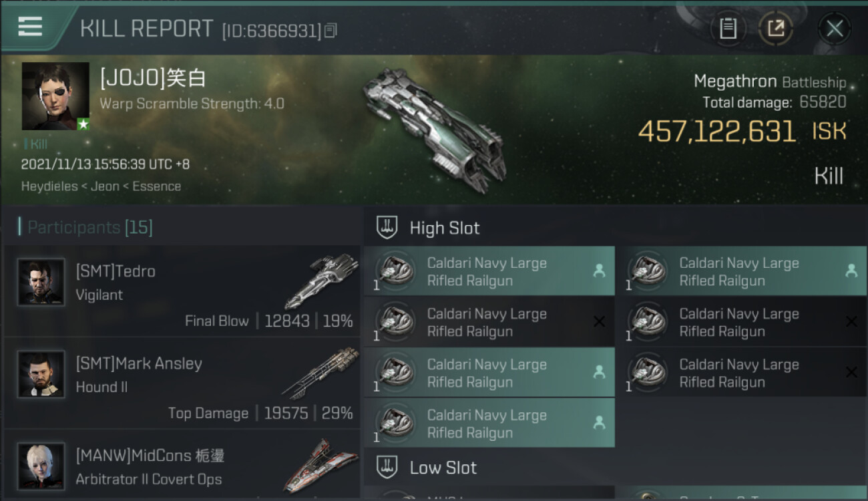Open Tedro's pilot portrait

[x=41, y=283]
